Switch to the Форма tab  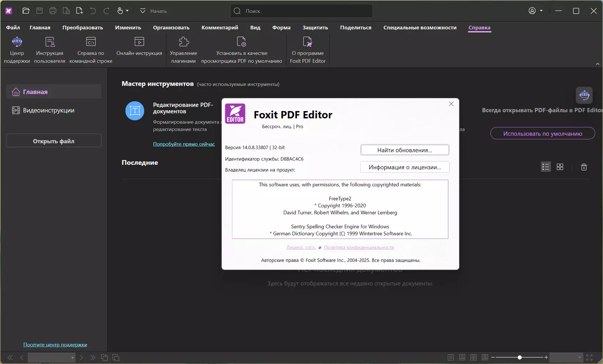pos(281,27)
